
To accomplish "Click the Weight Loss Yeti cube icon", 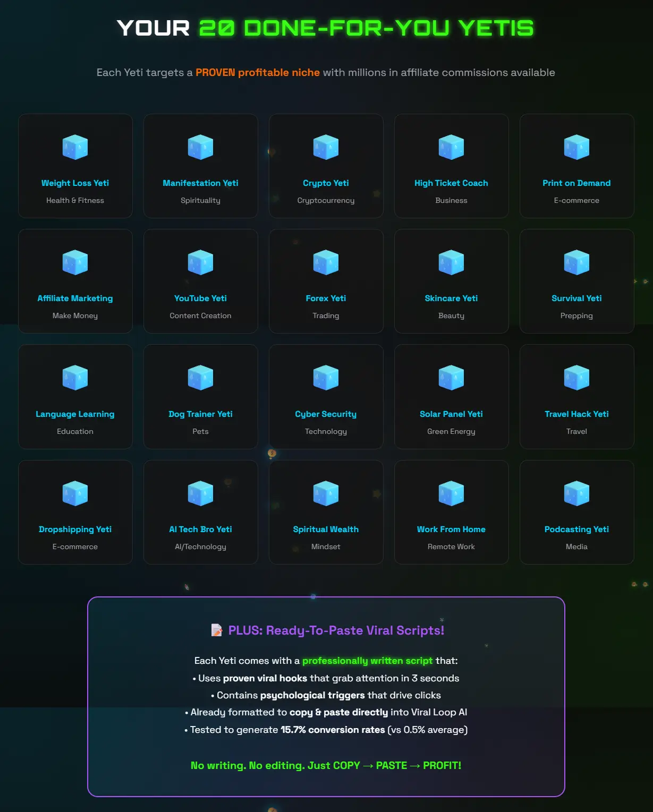I will click(75, 147).
